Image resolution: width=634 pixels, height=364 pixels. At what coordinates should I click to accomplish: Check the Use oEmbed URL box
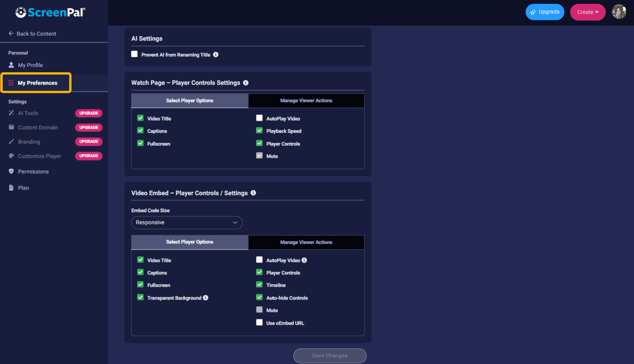[259, 323]
